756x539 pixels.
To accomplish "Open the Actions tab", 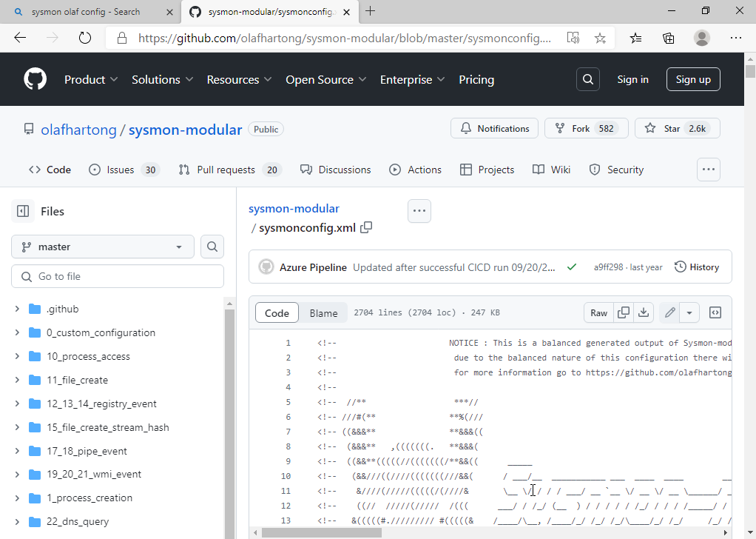I will point(415,170).
